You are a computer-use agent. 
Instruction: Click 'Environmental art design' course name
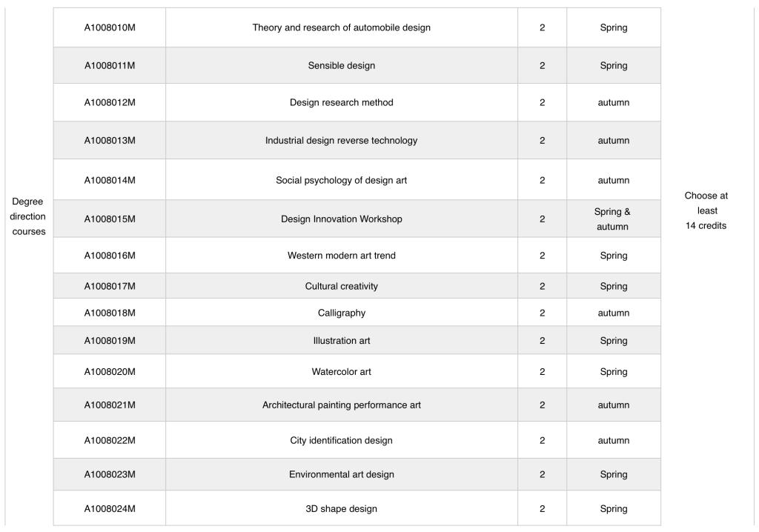[341, 474]
